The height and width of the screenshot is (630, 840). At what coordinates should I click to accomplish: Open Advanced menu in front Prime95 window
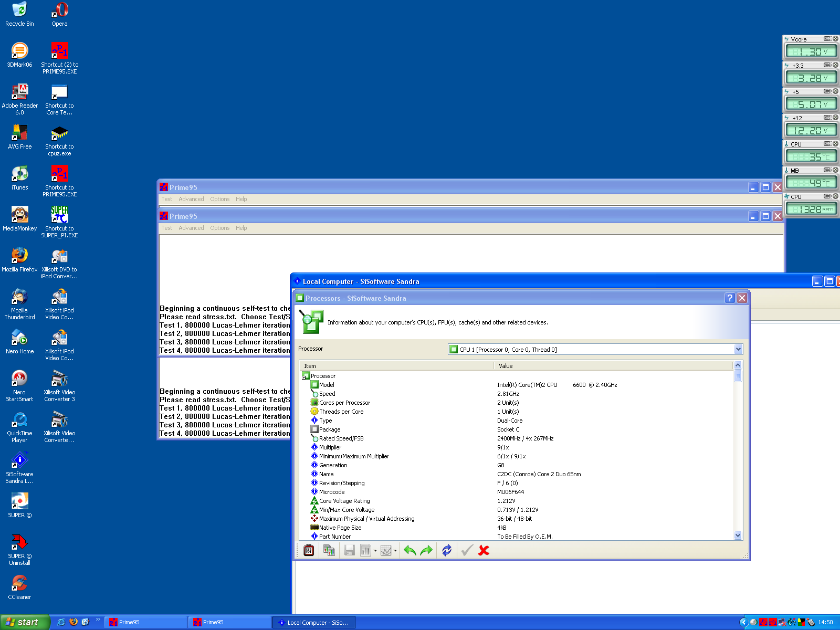(191, 228)
